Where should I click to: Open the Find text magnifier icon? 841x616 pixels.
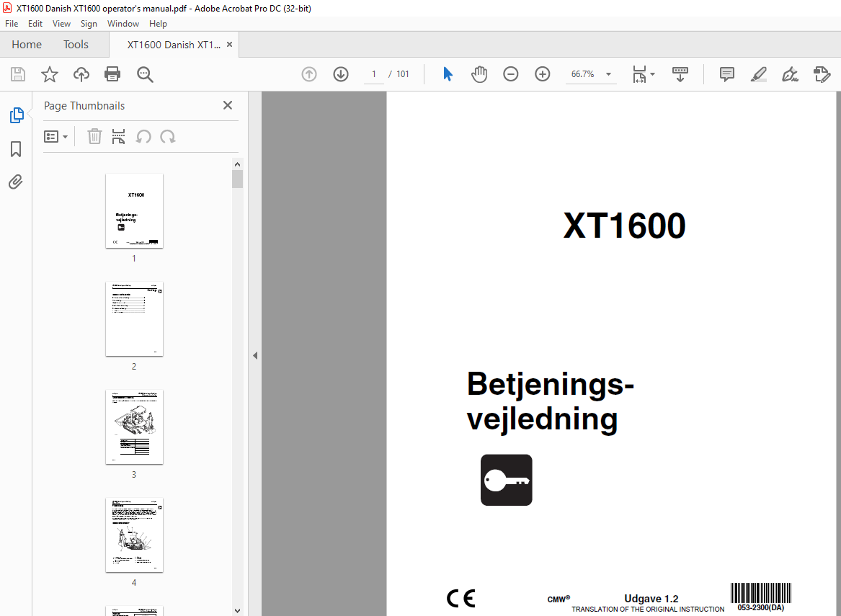tap(145, 74)
